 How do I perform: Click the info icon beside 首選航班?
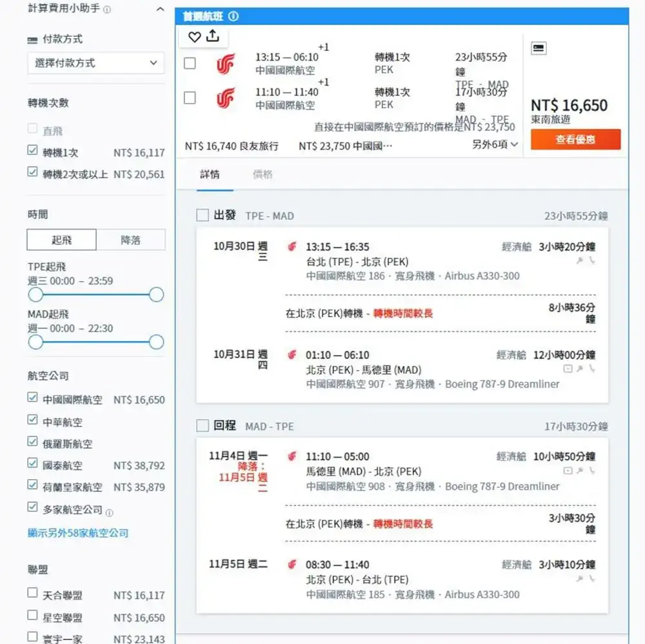click(x=233, y=17)
